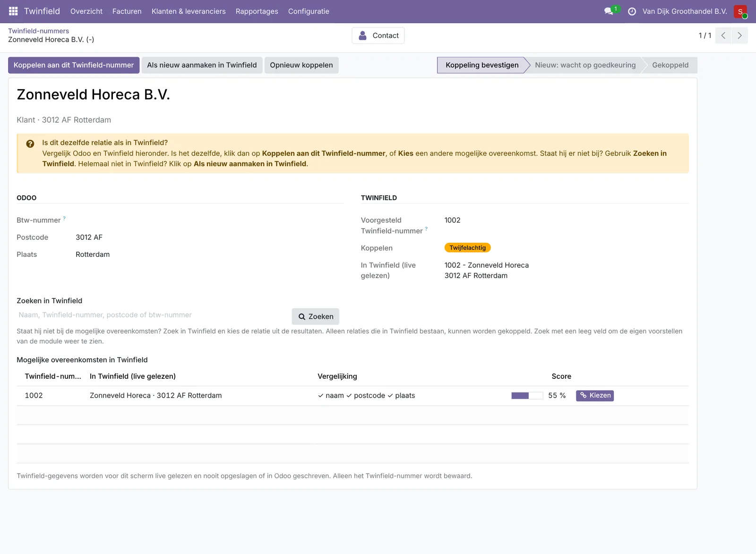Image resolution: width=756 pixels, height=554 pixels.
Task: Go to previous record arrow
Action: click(723, 35)
